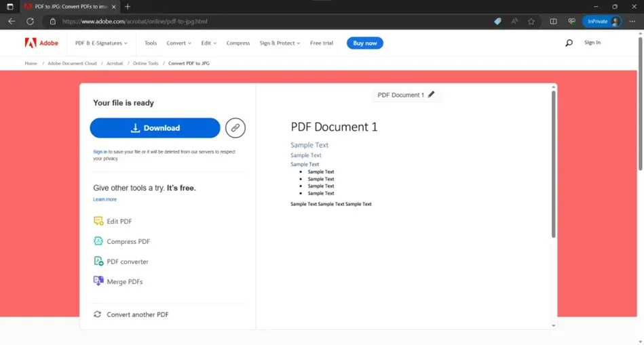The width and height of the screenshot is (644, 345).
Task: Click the search magnifier icon in header
Action: coord(569,43)
